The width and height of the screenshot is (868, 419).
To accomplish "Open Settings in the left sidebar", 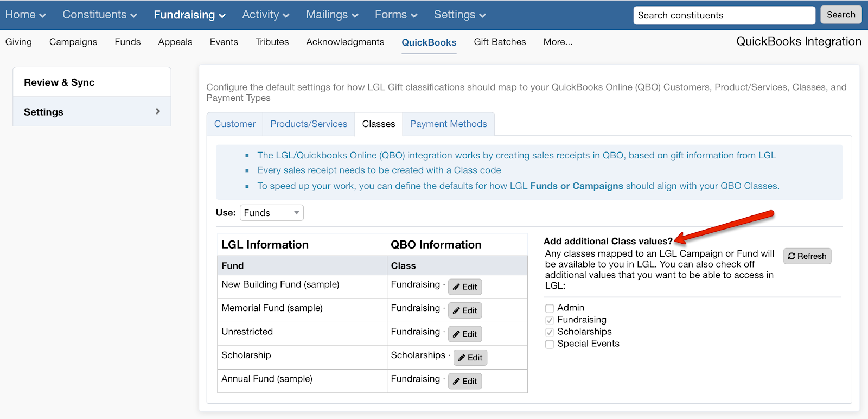I will coord(92,112).
